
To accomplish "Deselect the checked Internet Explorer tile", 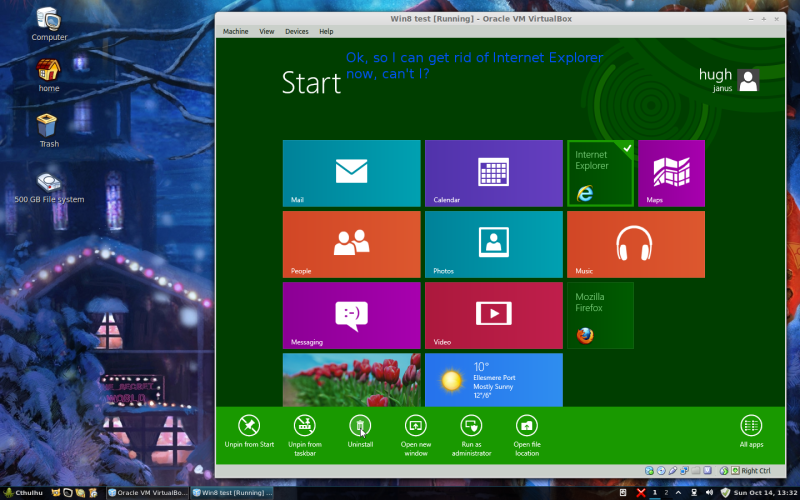I will pos(601,173).
